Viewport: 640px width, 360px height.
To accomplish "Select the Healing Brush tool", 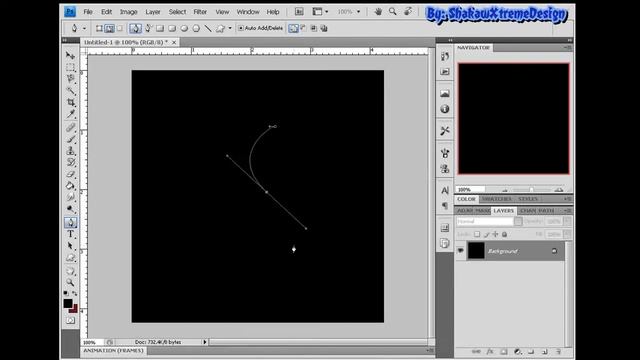I will click(x=71, y=128).
